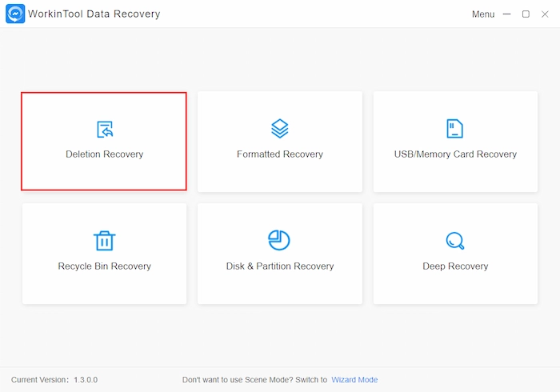Select USB/Memory Card Recovery label
This screenshot has height=392, width=560.
[x=455, y=154]
